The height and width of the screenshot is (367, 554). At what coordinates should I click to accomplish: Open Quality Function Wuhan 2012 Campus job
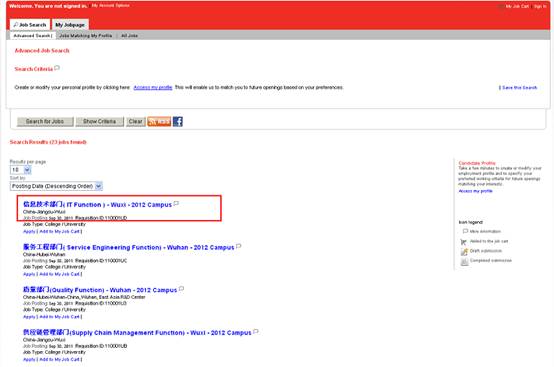tap(100, 290)
